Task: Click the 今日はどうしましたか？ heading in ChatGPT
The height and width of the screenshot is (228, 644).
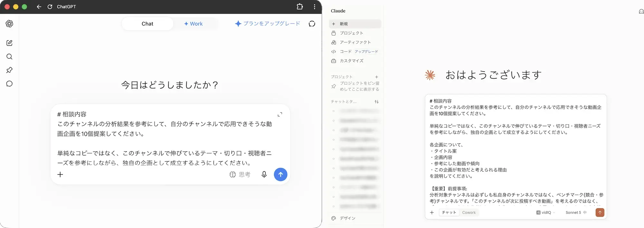Action: click(170, 85)
